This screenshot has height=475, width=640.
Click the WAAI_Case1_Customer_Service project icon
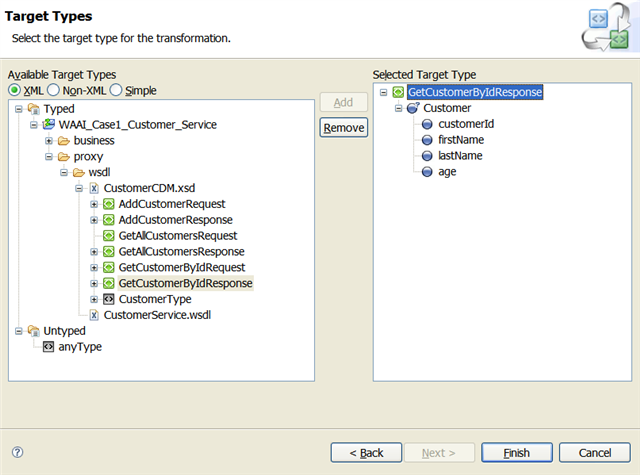(x=49, y=125)
